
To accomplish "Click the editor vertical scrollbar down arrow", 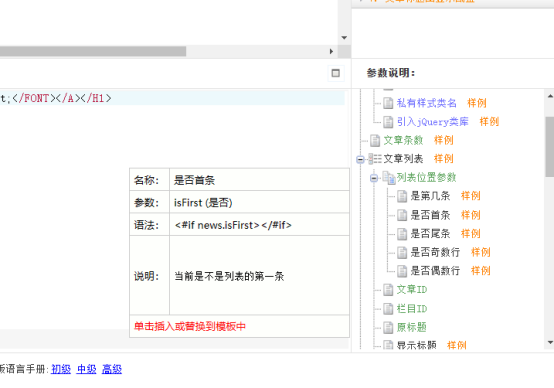I will [344, 38].
